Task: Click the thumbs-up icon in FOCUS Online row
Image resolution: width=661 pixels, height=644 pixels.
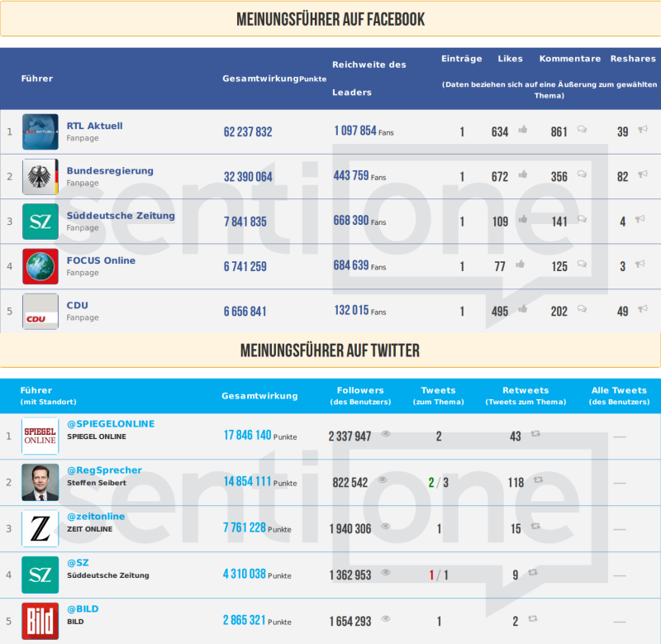Action: pos(520,265)
